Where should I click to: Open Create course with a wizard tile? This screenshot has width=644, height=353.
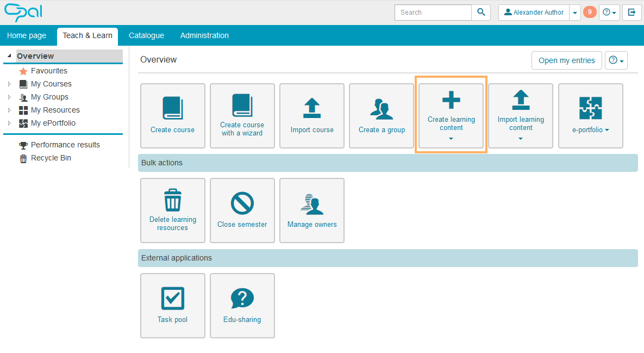pos(242,115)
